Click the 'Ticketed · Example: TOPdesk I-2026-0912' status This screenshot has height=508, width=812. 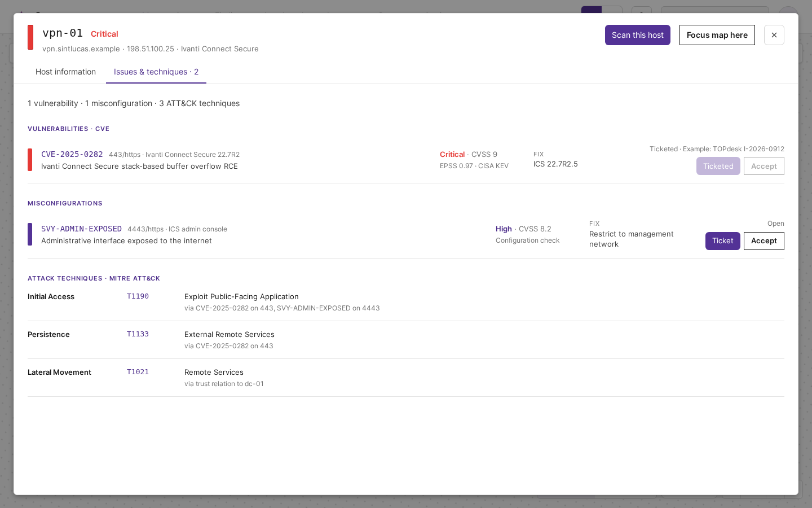click(x=717, y=149)
